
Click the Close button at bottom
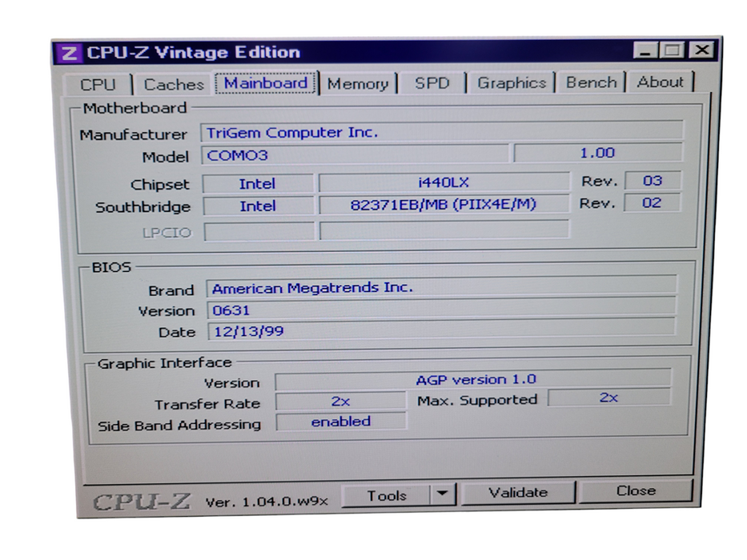tap(636, 491)
